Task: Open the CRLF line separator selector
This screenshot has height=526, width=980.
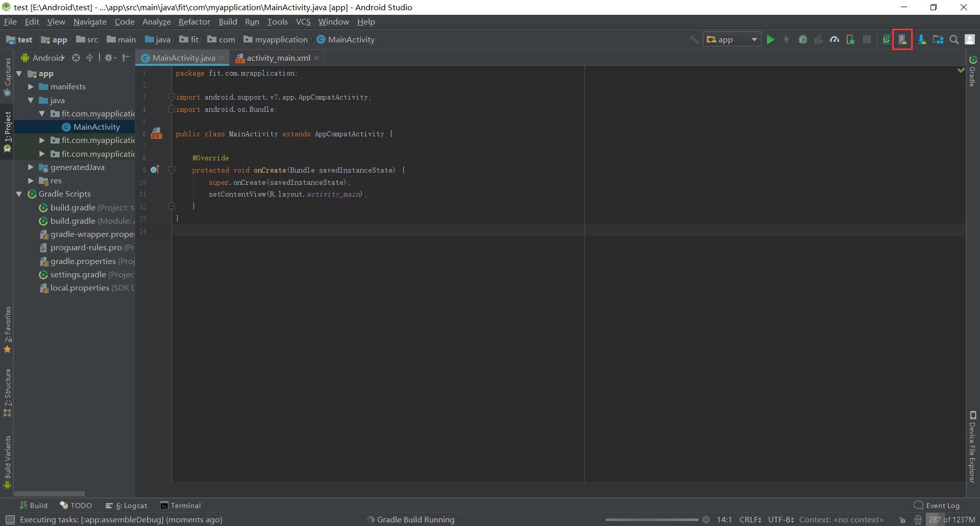Action: [750, 520]
